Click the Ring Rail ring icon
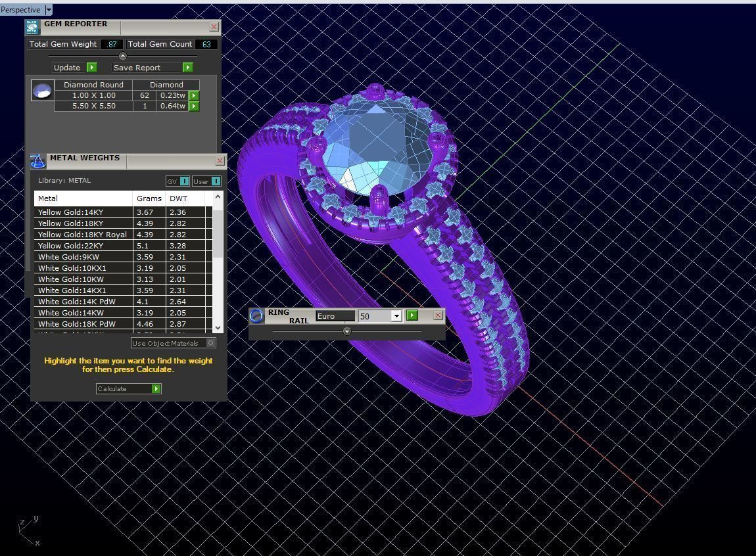Image resolution: width=756 pixels, height=556 pixels. 256,315
